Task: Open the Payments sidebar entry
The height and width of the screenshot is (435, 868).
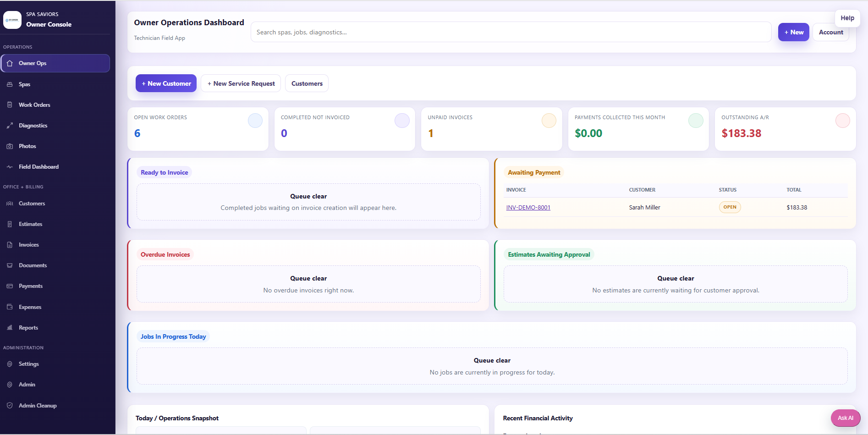Action: [55, 286]
